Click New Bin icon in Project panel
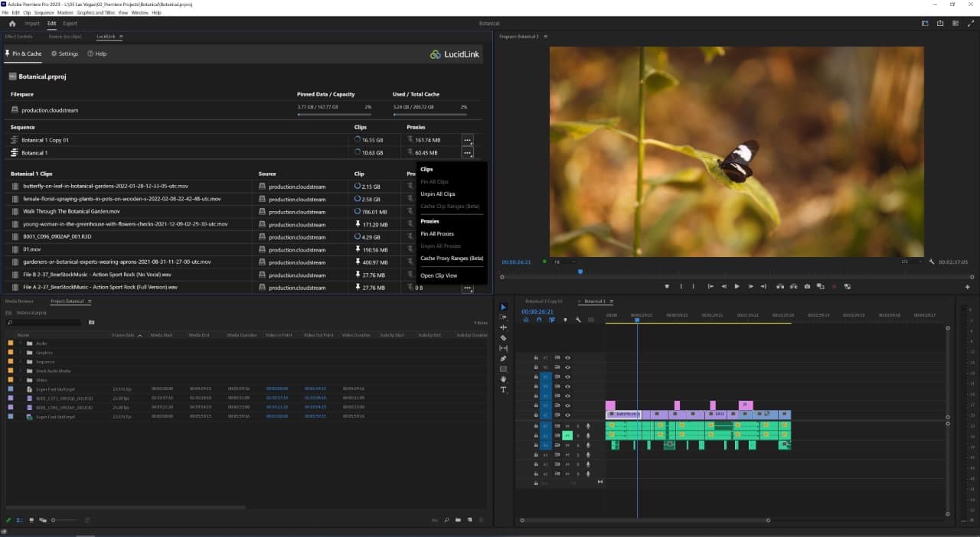This screenshot has width=980, height=537. point(458,520)
